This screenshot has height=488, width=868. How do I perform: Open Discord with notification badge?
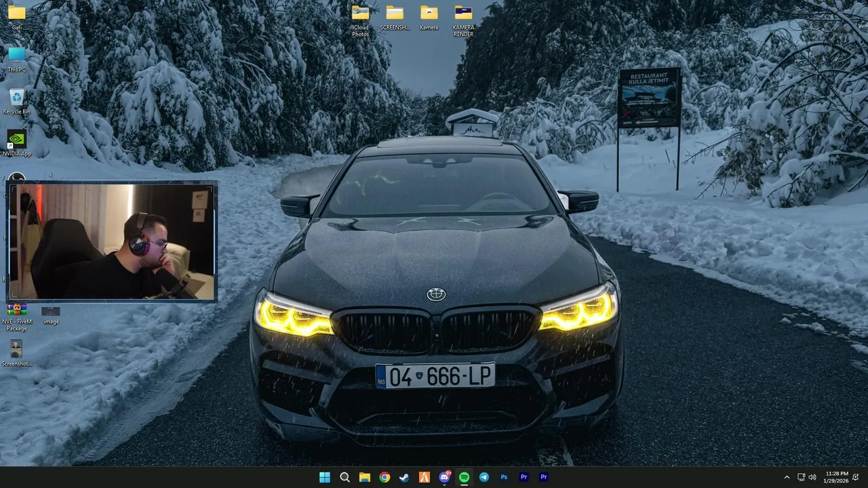[x=444, y=477]
